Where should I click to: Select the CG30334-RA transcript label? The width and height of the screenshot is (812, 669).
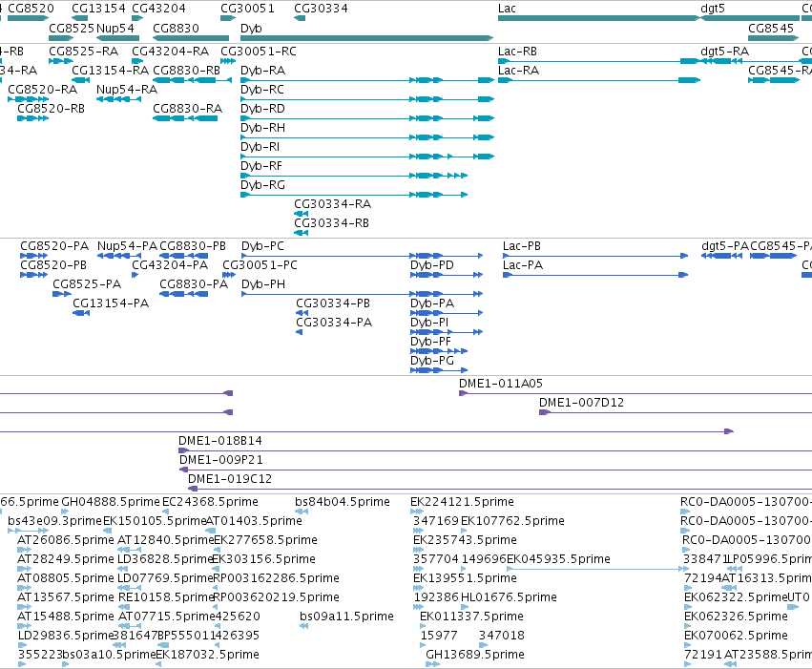pos(332,204)
